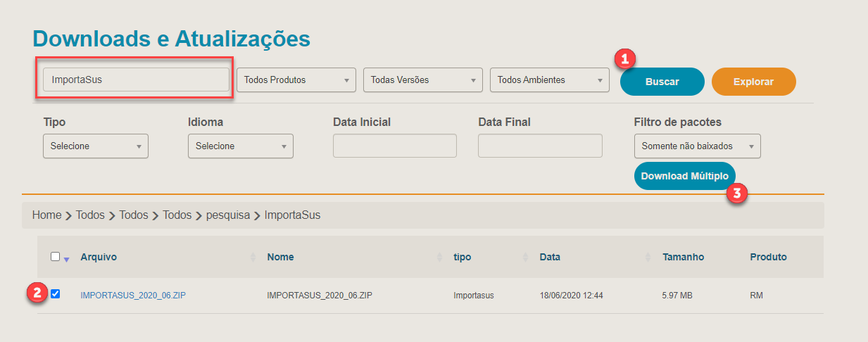This screenshot has height=342, width=868.
Task: Click the Arquivo column sort arrows icon
Action: point(253,258)
